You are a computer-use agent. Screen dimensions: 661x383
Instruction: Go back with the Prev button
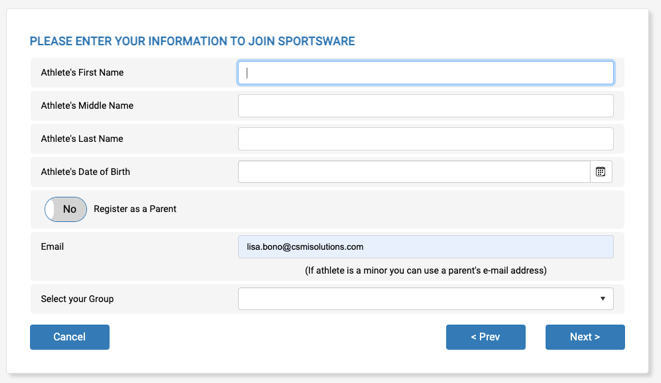click(486, 337)
